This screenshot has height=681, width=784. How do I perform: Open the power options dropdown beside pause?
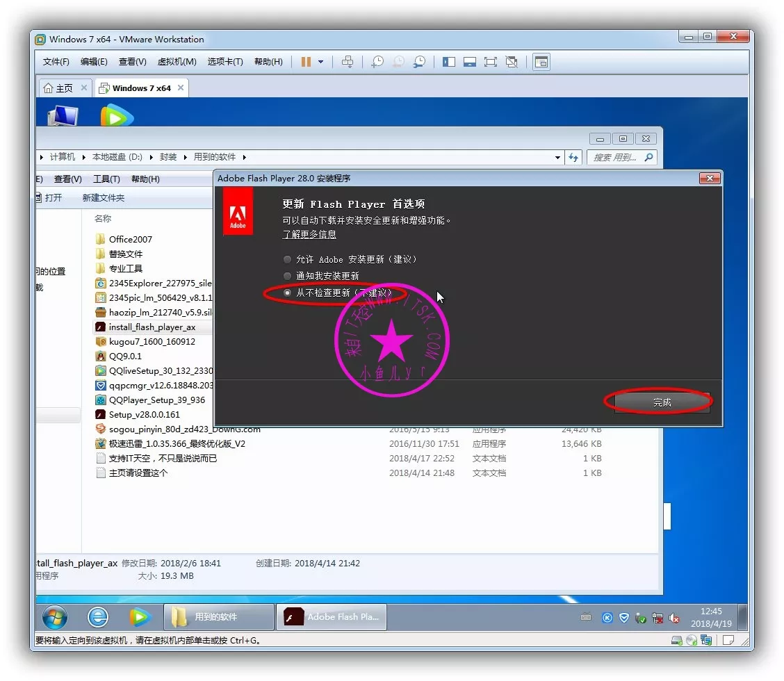[320, 62]
